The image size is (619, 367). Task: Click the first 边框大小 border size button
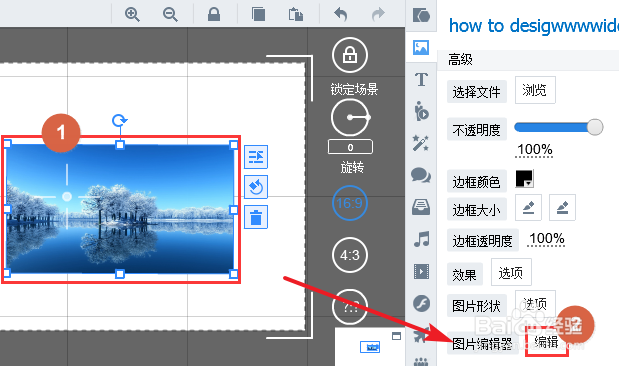[x=528, y=207]
